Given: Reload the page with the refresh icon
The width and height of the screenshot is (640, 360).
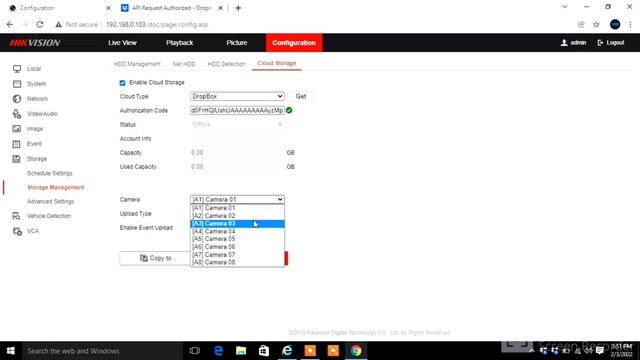Looking at the screenshot, I should coord(40,24).
